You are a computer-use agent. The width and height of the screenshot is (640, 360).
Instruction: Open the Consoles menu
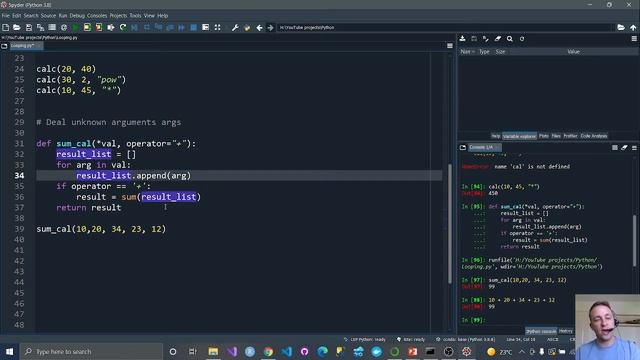pos(97,16)
